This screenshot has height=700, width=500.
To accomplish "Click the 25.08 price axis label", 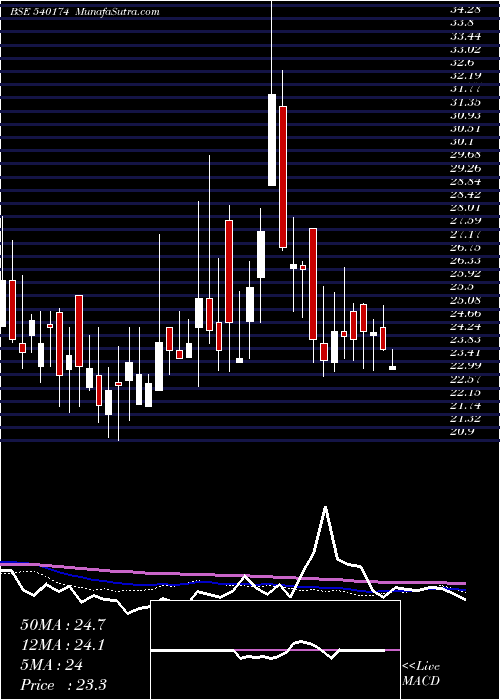I will click(x=465, y=300).
